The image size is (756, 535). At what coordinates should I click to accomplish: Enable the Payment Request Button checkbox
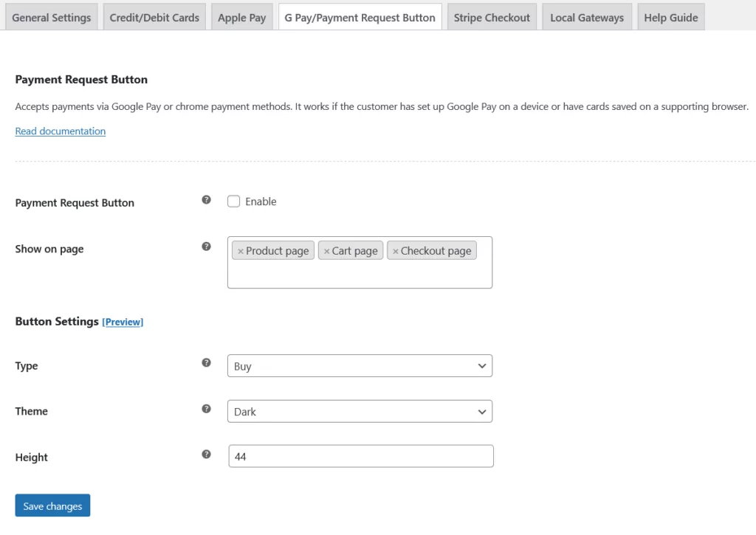233,201
